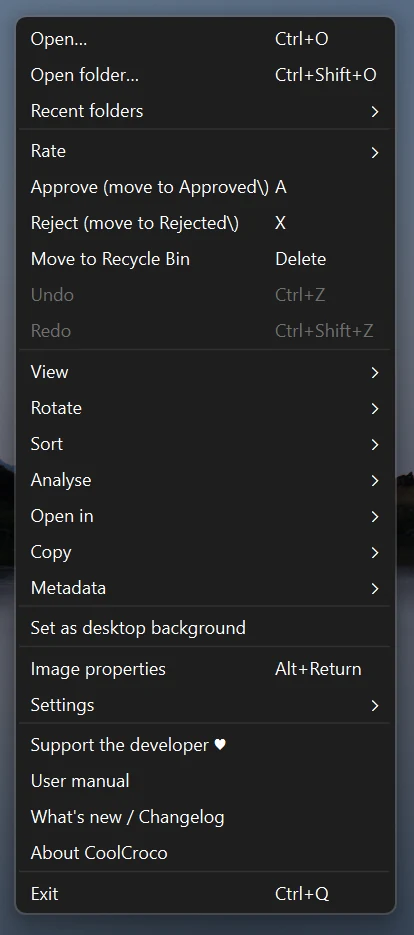
Task: Open the View submenu
Action: click(205, 372)
